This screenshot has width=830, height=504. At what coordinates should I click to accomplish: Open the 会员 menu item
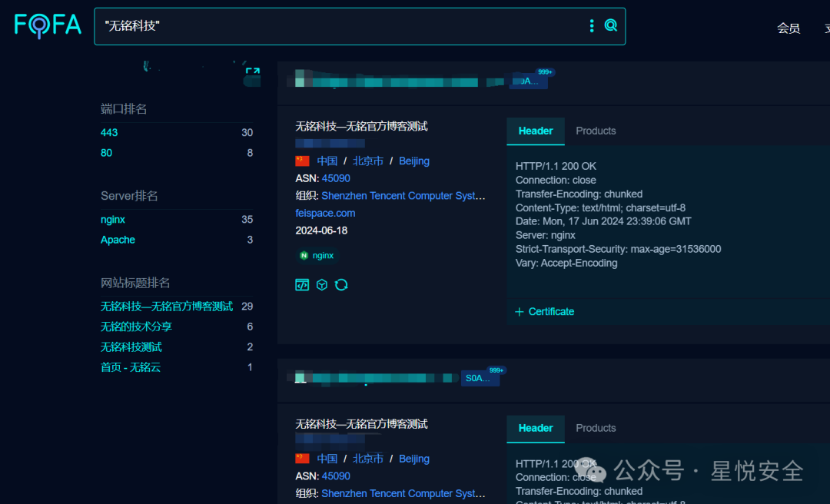pos(788,28)
